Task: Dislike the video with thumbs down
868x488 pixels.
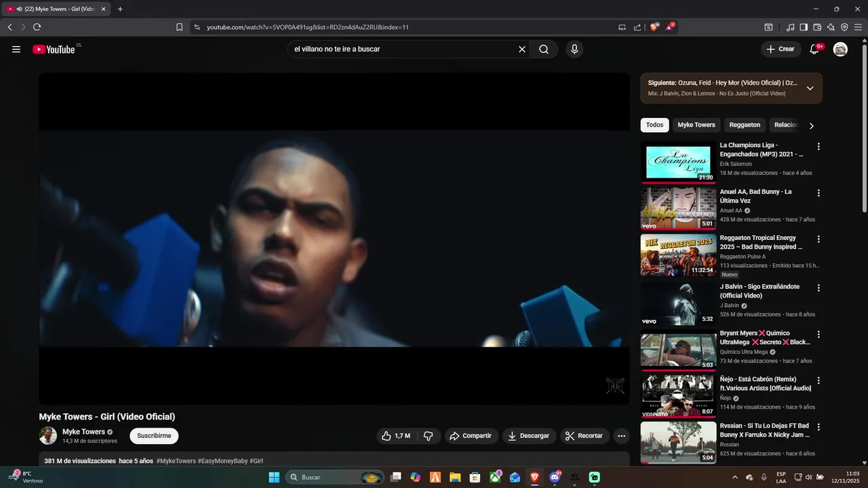Action: [429, 436]
